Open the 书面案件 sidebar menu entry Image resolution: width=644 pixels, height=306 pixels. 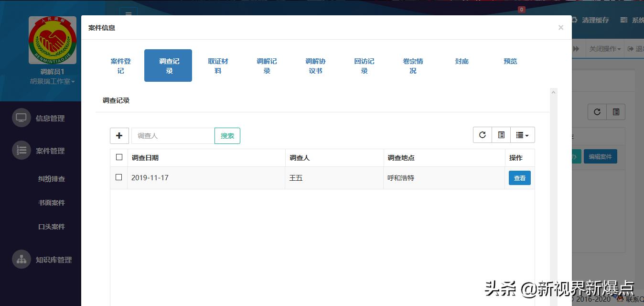(52, 202)
